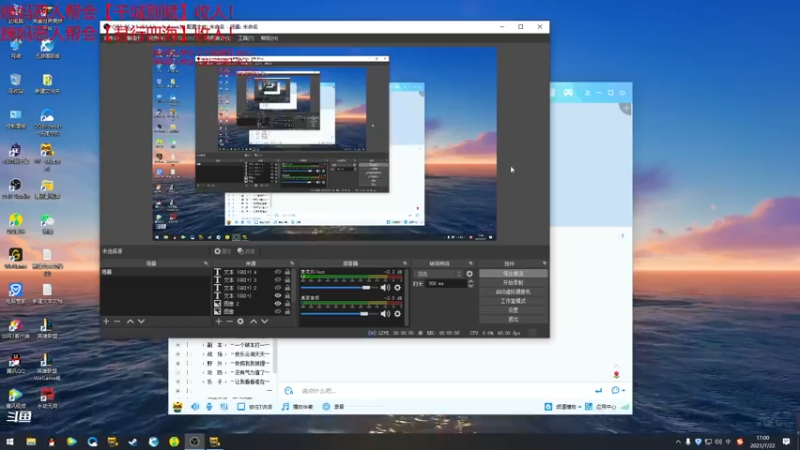The image size is (800, 450).
Task: Click the microphone icon in the YY toolbar
Action: (209, 407)
